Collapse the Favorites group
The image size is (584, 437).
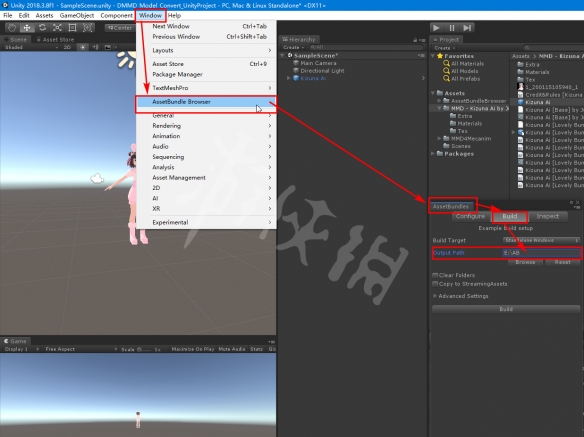click(433, 56)
